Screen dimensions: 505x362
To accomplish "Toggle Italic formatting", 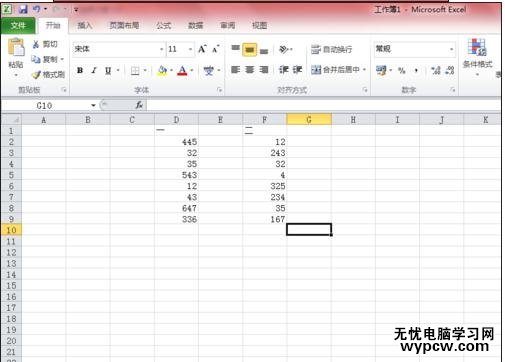I will tap(94, 70).
